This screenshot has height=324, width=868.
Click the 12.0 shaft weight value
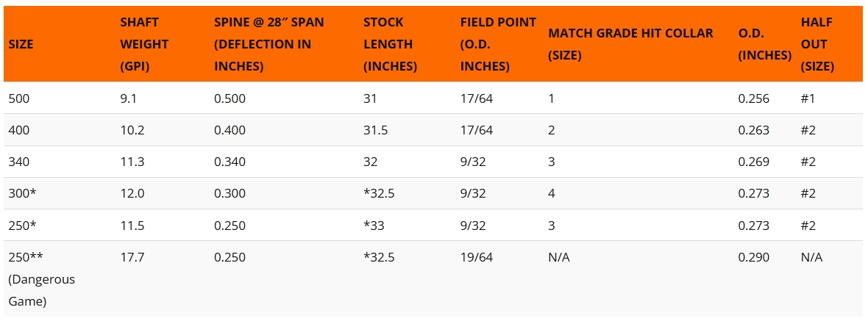point(131,193)
